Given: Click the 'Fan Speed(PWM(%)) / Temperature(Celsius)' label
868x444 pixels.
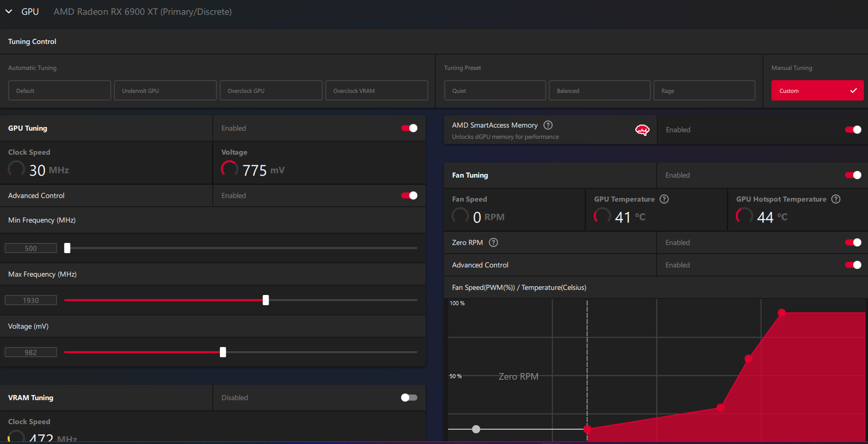Looking at the screenshot, I should tap(519, 287).
